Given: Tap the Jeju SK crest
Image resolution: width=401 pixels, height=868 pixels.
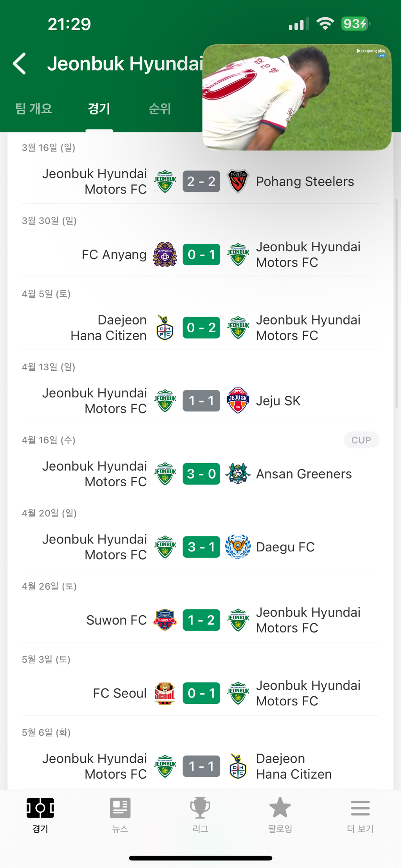Looking at the screenshot, I should coord(238,400).
